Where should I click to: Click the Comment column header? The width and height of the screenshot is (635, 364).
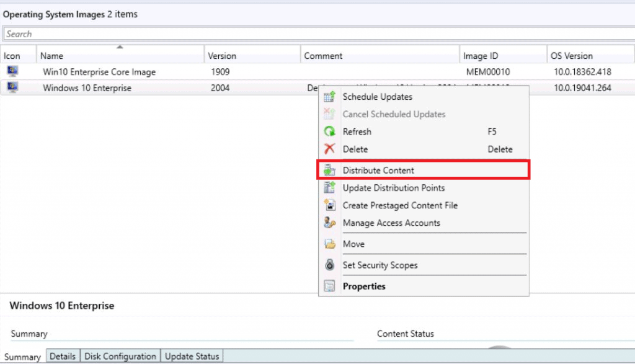coord(380,55)
